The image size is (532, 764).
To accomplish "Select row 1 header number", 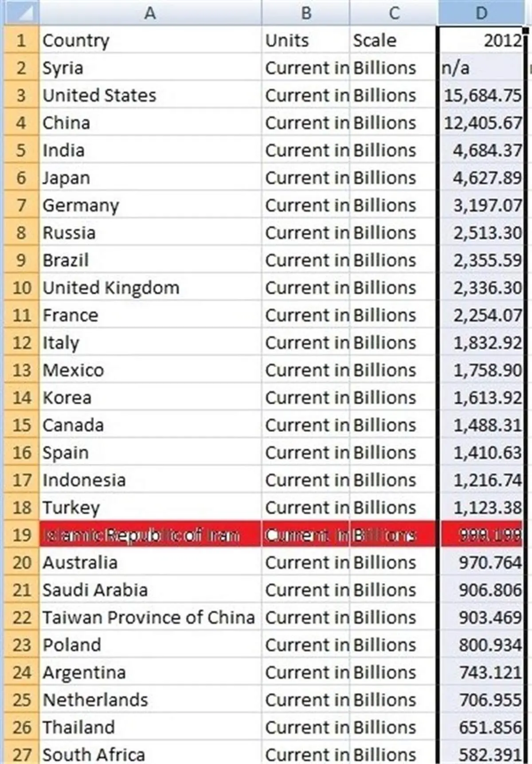I will click(x=22, y=40).
